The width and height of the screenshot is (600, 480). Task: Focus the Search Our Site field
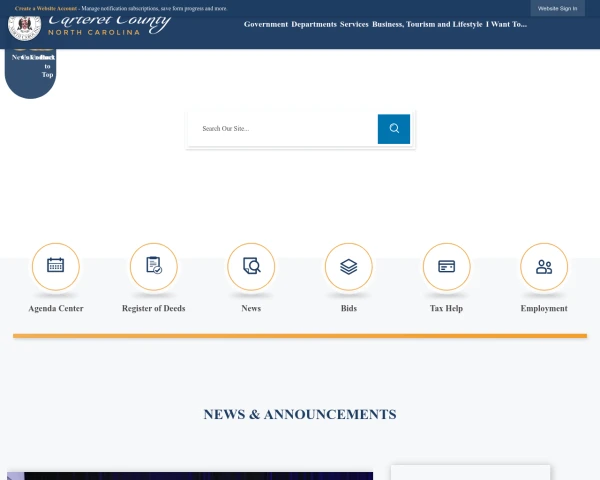[283, 129]
